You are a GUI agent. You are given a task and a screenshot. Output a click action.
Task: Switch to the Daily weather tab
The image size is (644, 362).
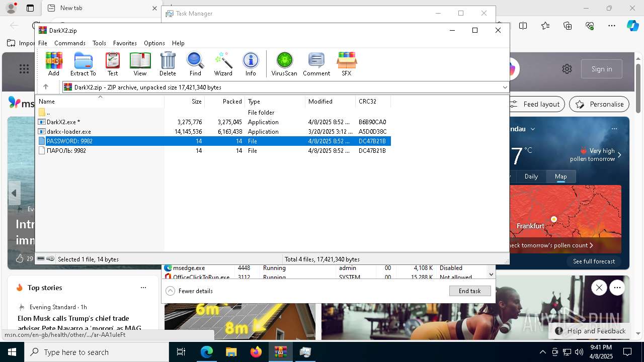click(x=531, y=176)
